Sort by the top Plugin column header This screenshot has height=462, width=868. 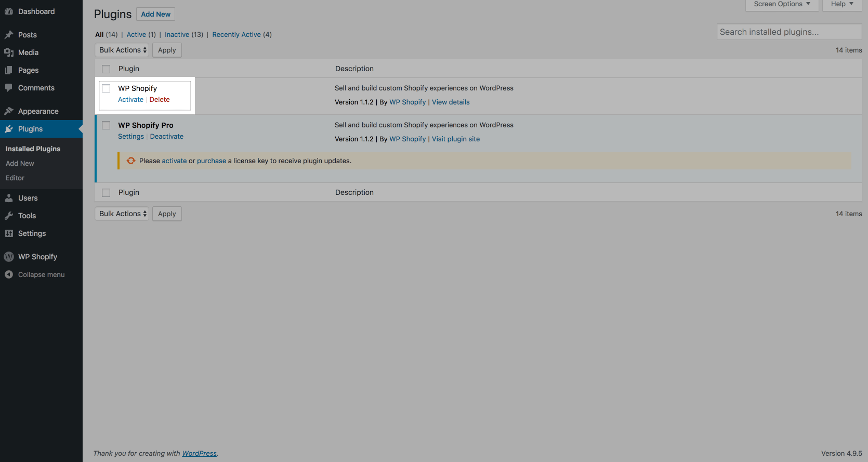coord(129,69)
